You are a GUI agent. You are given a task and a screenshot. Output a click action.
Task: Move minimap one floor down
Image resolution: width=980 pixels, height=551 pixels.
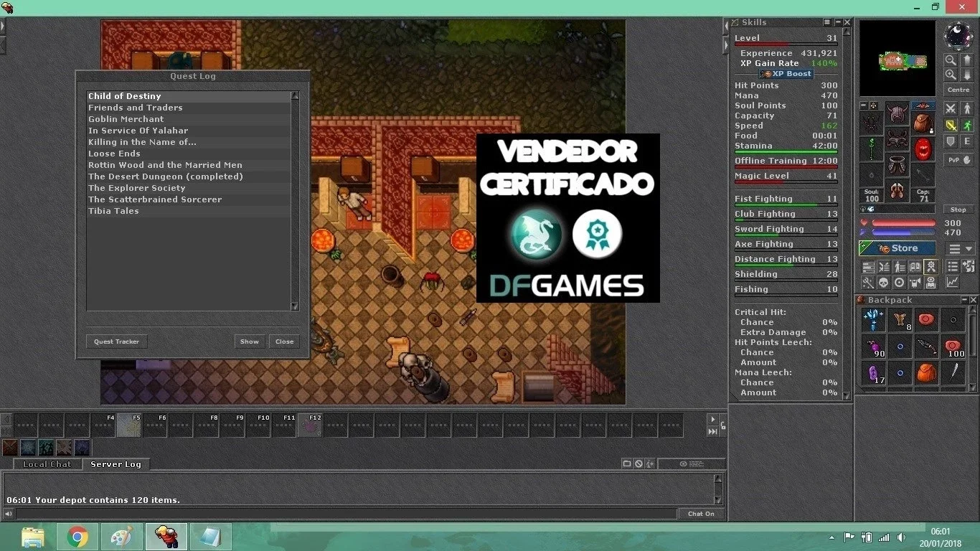tap(967, 74)
